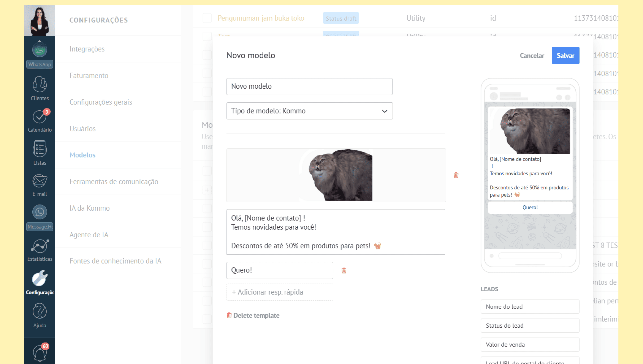643x364 pixels.
Task: Delete the cat image attachment
Action: 456,175
